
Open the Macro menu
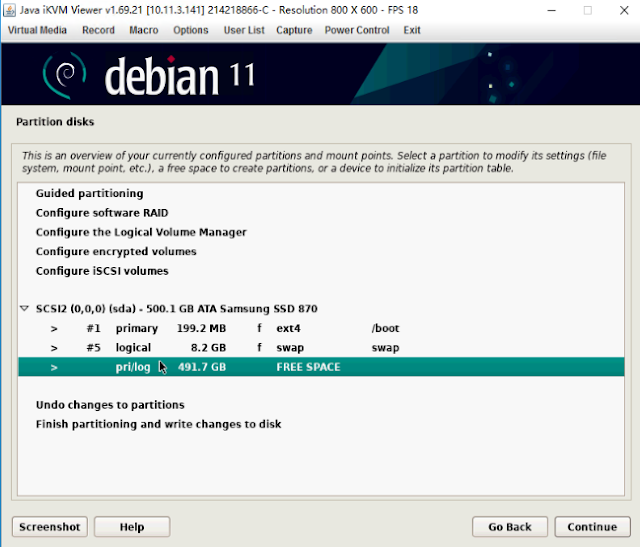pyautogui.click(x=144, y=30)
